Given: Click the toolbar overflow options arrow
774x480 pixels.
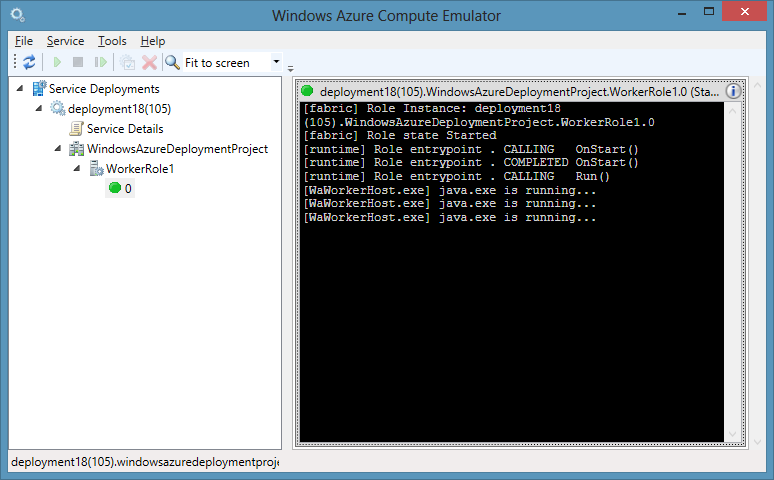Looking at the screenshot, I should point(291,67).
